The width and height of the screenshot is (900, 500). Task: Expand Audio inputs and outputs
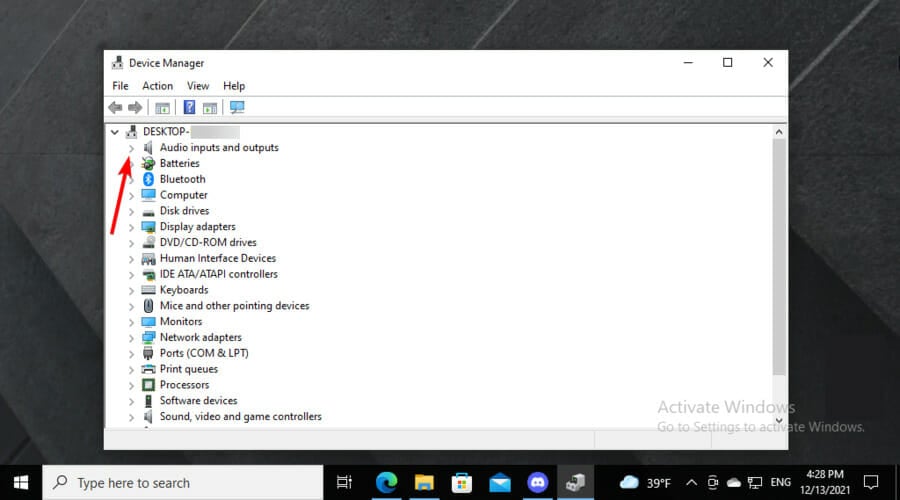(131, 148)
